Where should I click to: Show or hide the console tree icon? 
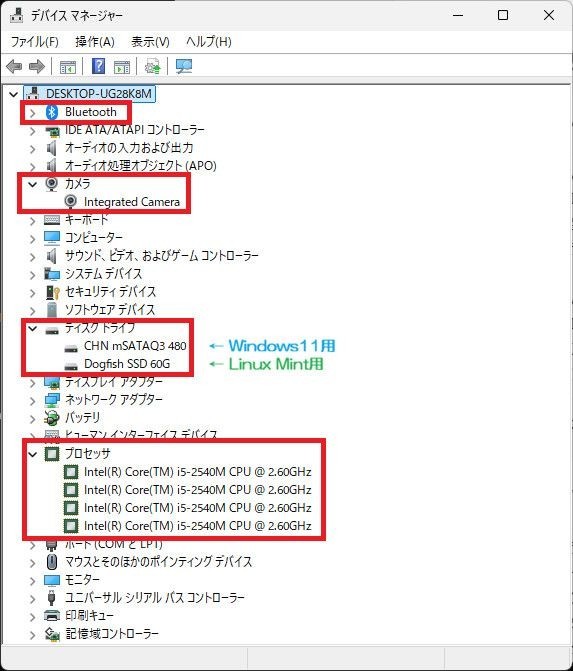(x=68, y=66)
